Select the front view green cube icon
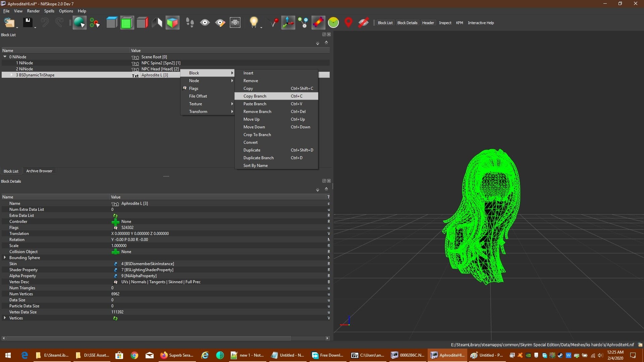This screenshot has height=362, width=644. point(127,23)
